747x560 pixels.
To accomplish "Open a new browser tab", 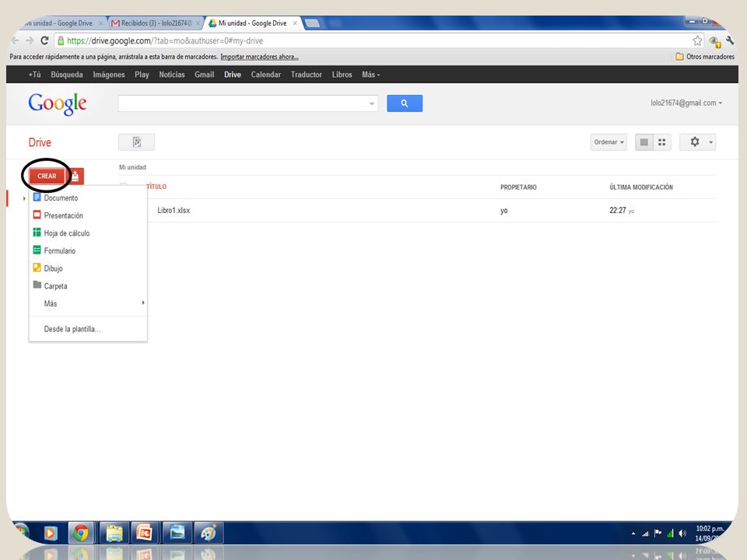I will tap(312, 23).
